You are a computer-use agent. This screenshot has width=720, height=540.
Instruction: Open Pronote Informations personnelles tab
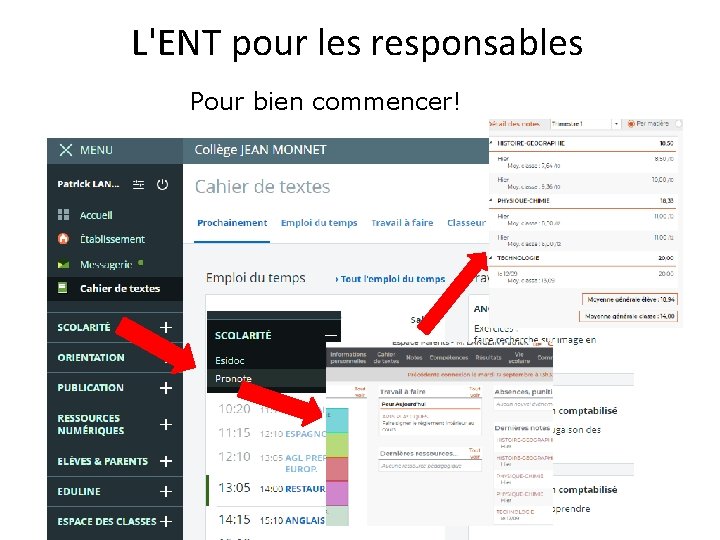click(x=349, y=358)
